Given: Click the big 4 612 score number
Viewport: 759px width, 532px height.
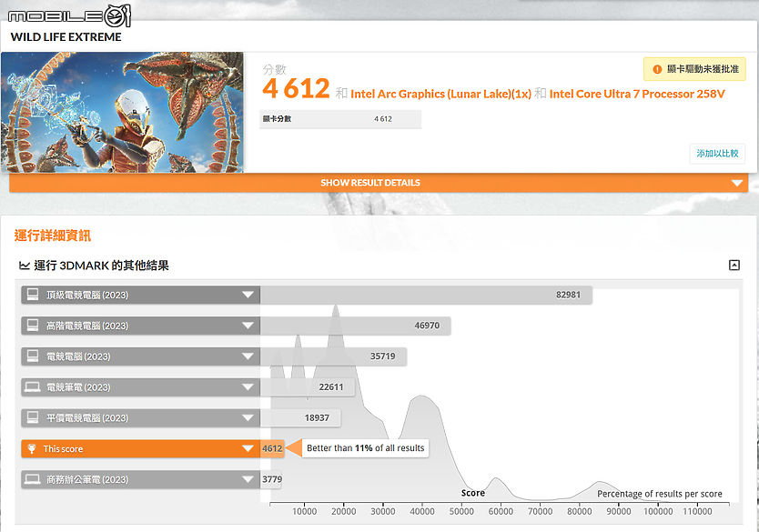Looking at the screenshot, I should pos(297,89).
